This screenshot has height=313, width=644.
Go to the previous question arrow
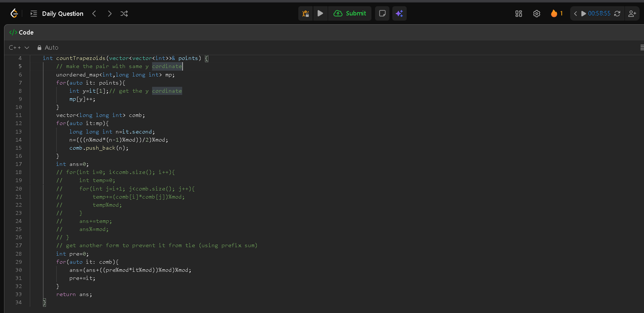[95, 13]
